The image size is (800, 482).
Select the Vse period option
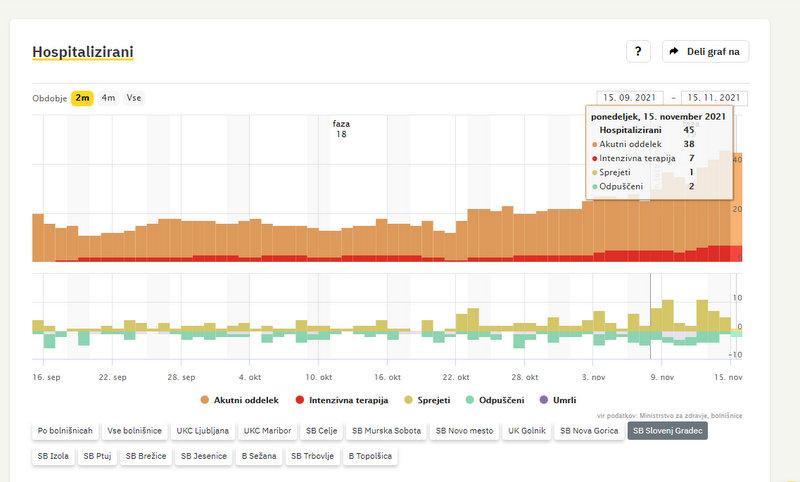point(133,98)
